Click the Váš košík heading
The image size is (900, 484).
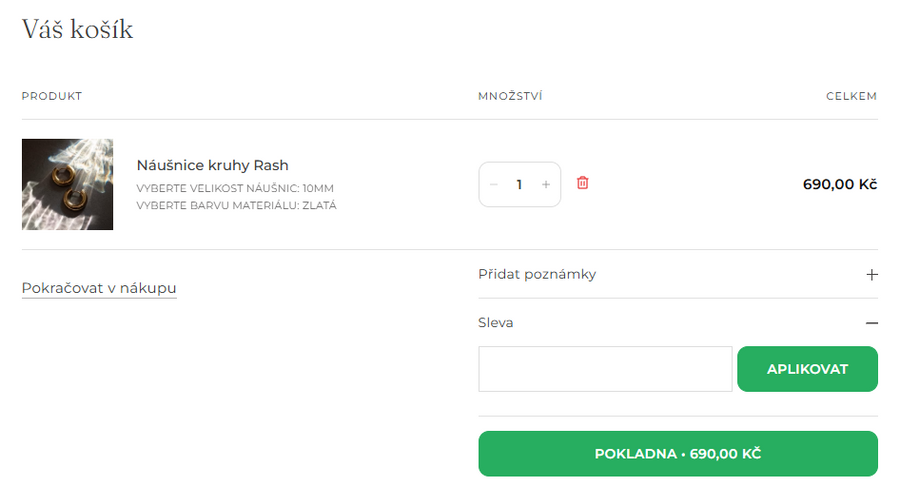(x=77, y=30)
